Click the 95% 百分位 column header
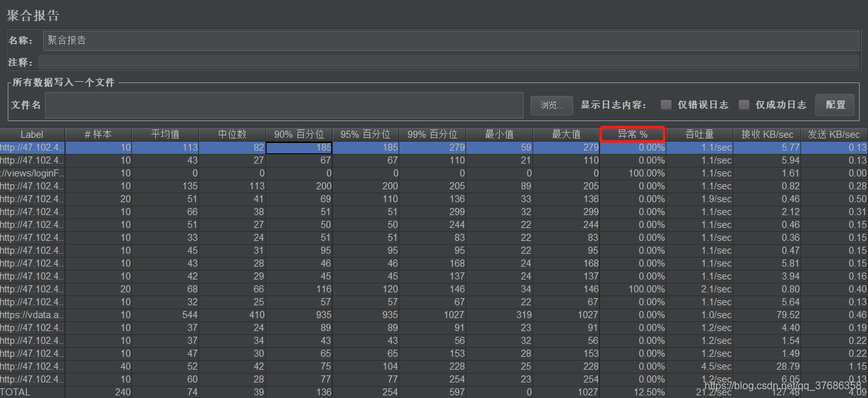Viewport: 868px width, 398px height. tap(366, 135)
